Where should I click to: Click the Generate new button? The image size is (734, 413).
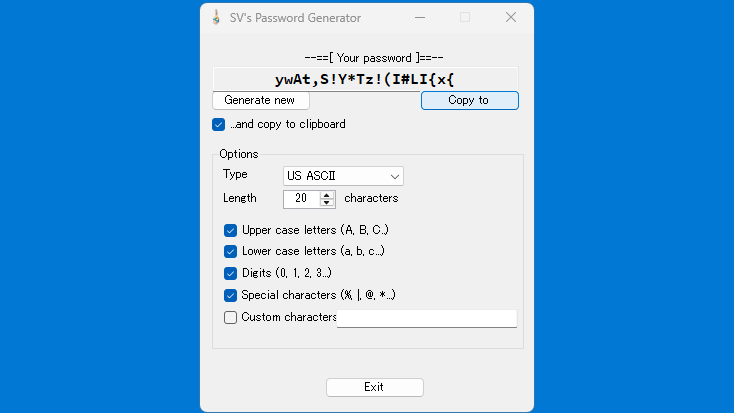click(x=261, y=100)
